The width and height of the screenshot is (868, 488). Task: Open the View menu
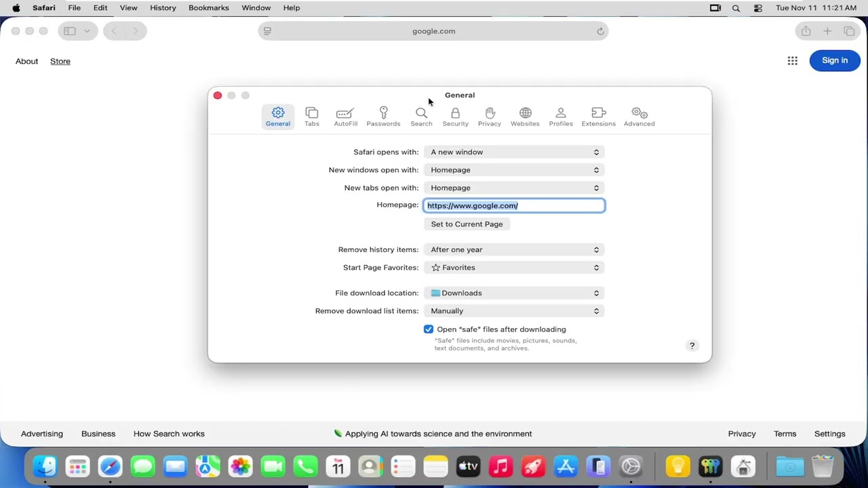pos(128,7)
